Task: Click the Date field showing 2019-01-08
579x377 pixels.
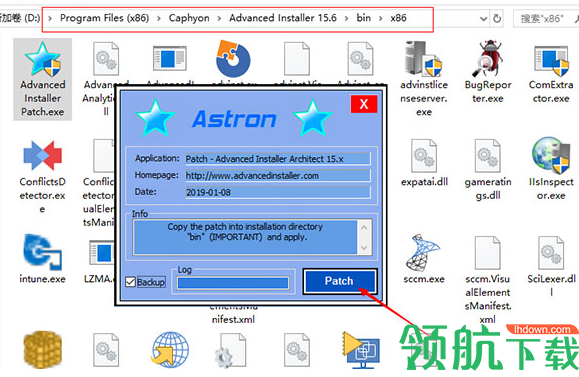Action: 277,192
